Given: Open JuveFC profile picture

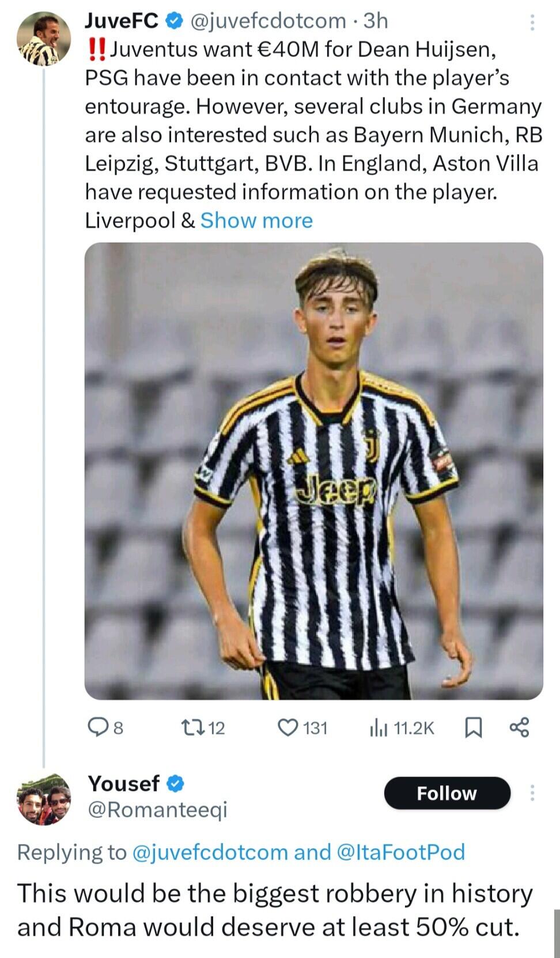Looking at the screenshot, I should tap(44, 39).
